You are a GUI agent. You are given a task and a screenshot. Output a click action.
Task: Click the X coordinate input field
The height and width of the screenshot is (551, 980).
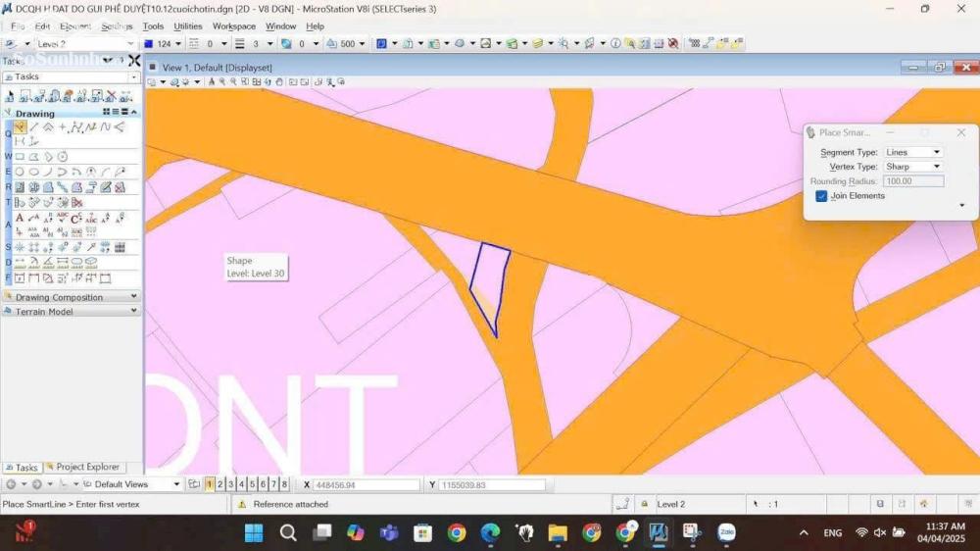coord(367,485)
